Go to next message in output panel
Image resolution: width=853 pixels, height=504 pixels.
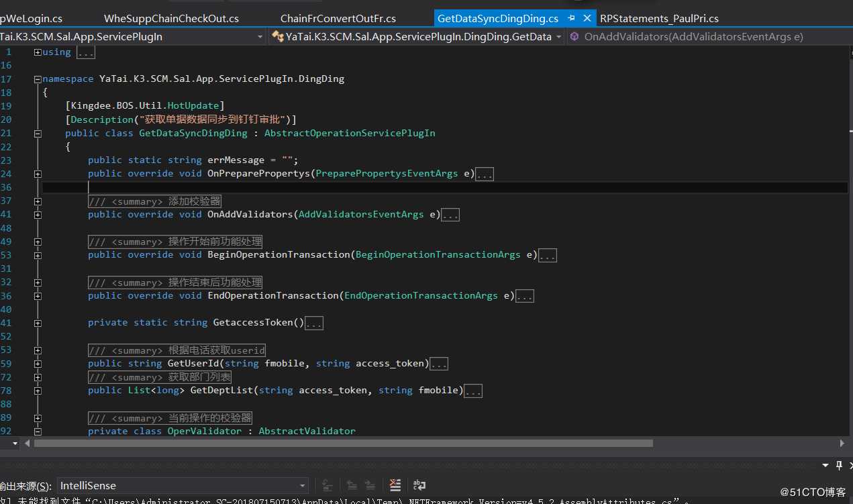(370, 485)
